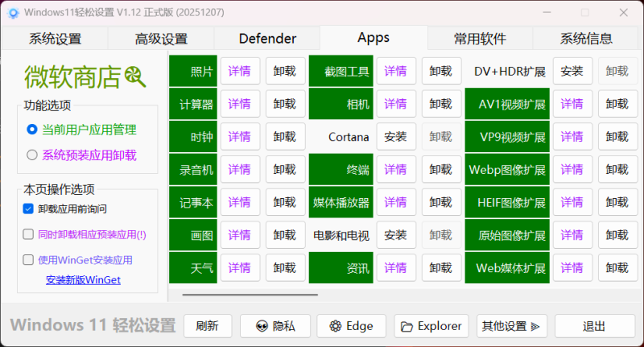644x347 pixels.
Task: Click the Cortana app label
Action: click(x=349, y=137)
